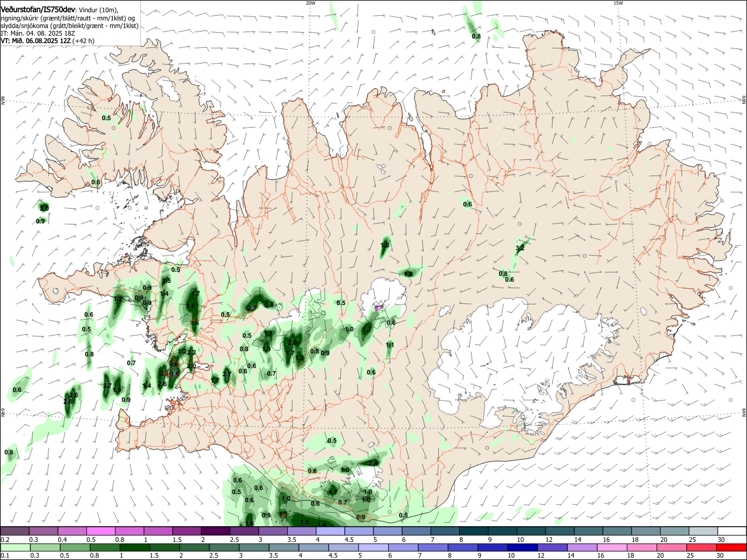Click the 3.2 precipitation value on the map

[520, 248]
